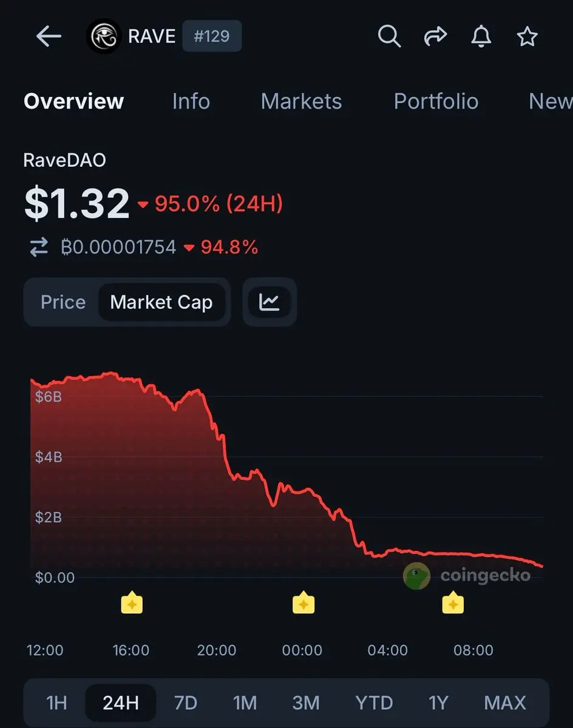Open the Markets tab
Screen dimensions: 573x728
tap(301, 101)
